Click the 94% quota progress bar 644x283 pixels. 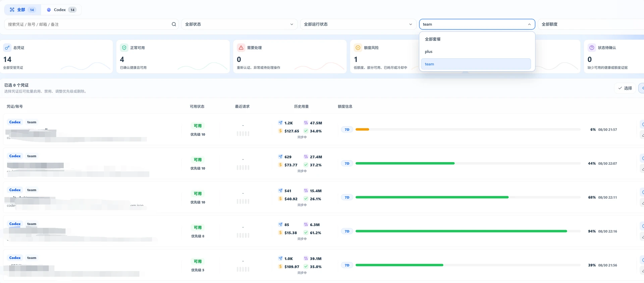click(x=468, y=231)
